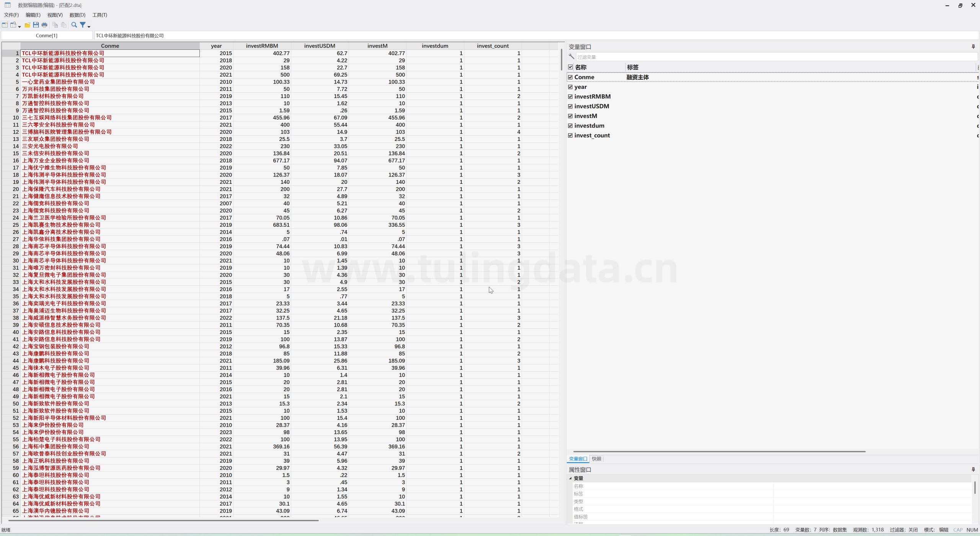Select the invest_count column header
The width and height of the screenshot is (980, 536).
(x=493, y=46)
